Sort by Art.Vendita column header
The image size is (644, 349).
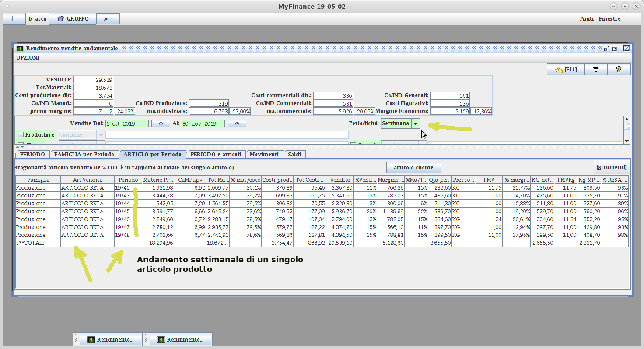pyautogui.click(x=87, y=180)
